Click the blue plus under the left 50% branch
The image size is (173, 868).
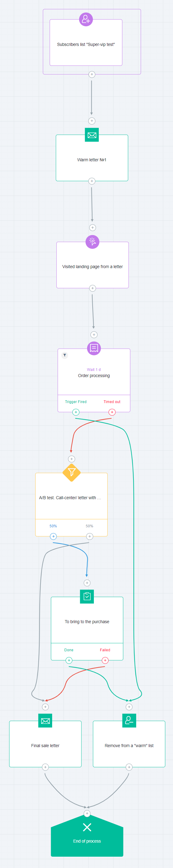[53, 537]
